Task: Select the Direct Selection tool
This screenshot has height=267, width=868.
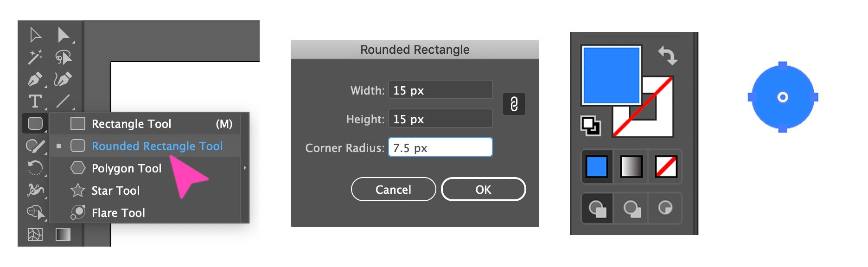Action: (65, 35)
